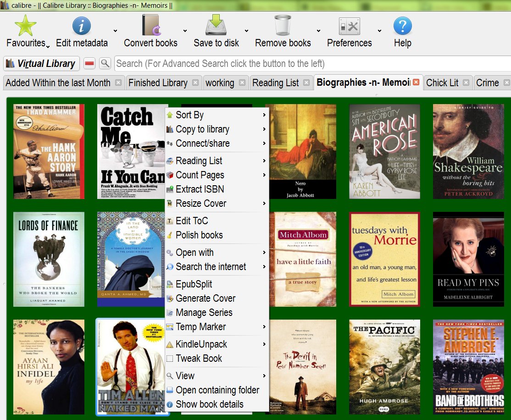511x420 pixels.
Task: Click the Help question mark icon
Action: coord(402,26)
